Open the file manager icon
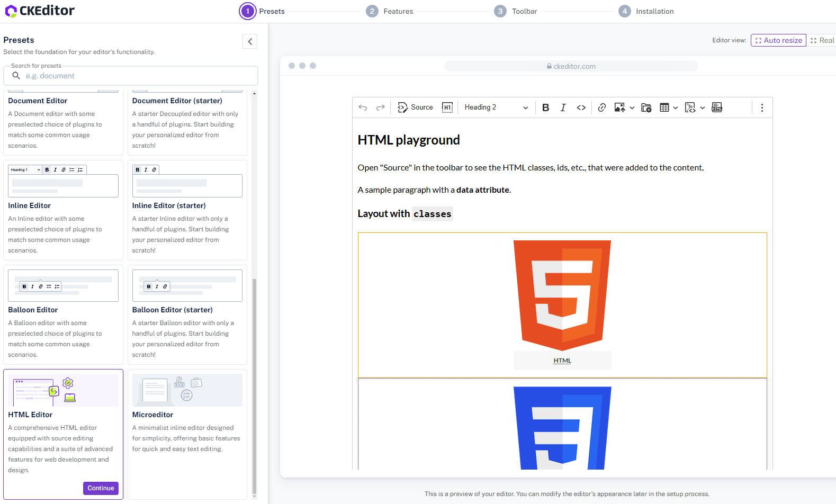Image resolution: width=836 pixels, height=504 pixels. pyautogui.click(x=646, y=107)
